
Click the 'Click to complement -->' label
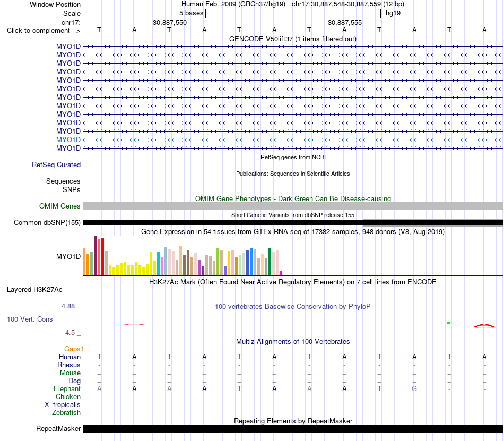(44, 31)
